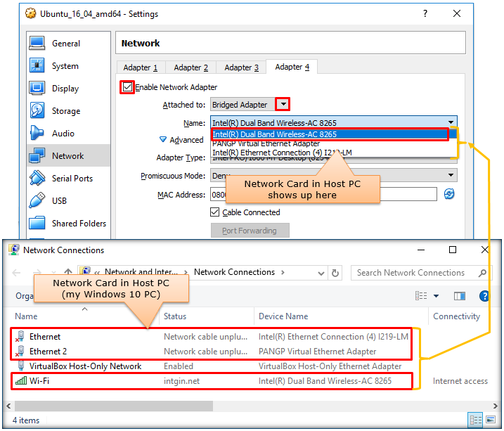This screenshot has height=431, width=504.
Task: Open Storage settings category
Action: (x=68, y=111)
